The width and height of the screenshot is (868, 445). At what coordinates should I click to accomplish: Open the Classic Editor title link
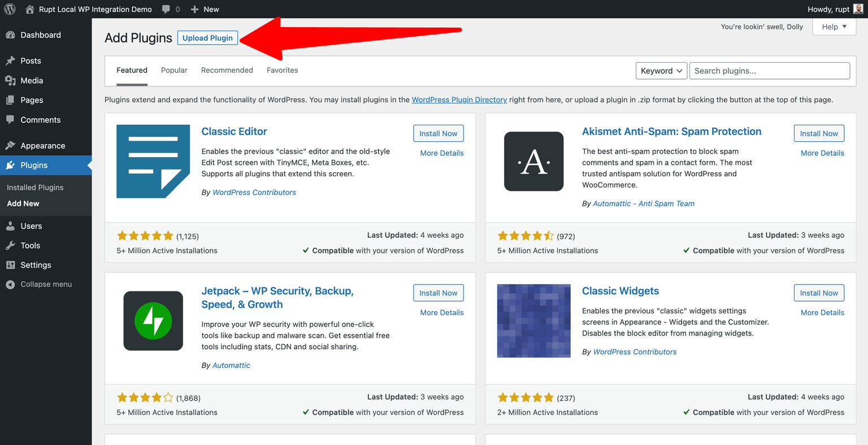(234, 131)
